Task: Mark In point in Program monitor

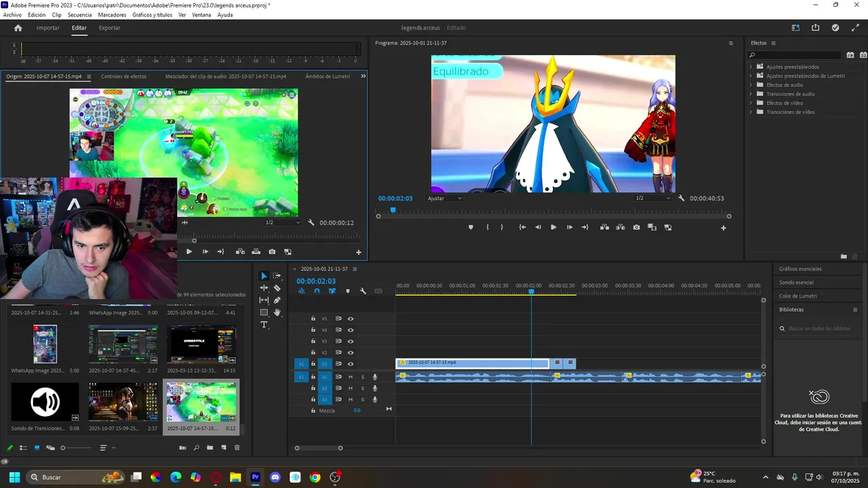Action: tap(488, 227)
